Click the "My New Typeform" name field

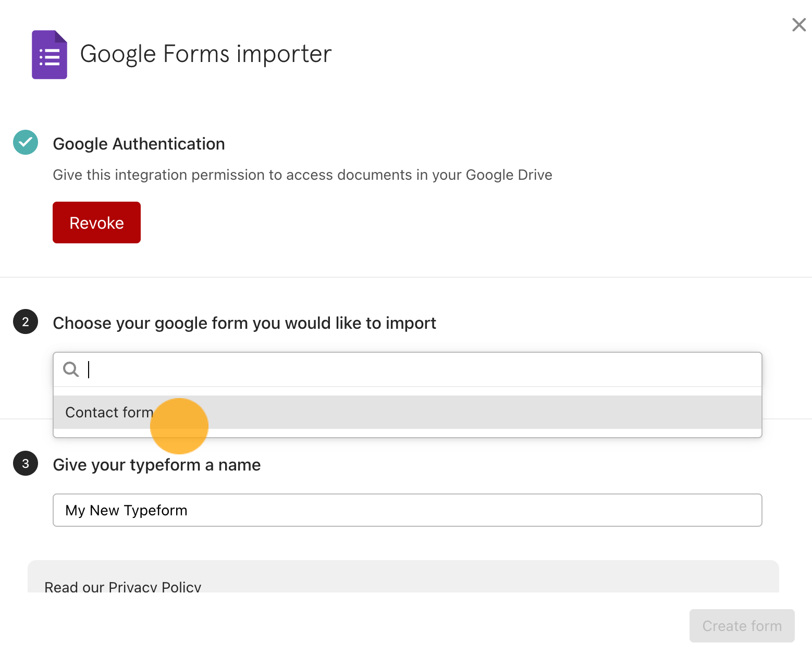pos(407,510)
